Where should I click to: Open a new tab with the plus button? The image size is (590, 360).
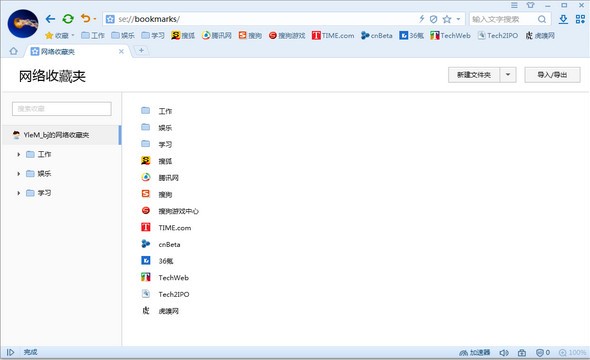(x=141, y=50)
